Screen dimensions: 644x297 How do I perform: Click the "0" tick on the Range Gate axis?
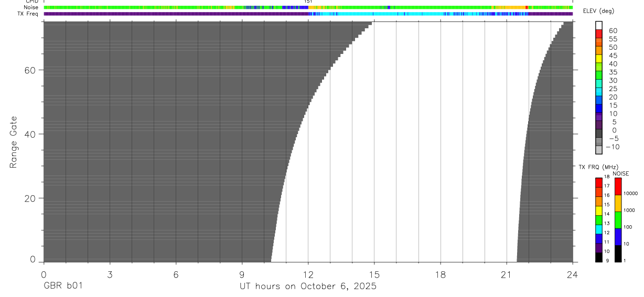pyautogui.click(x=33, y=259)
